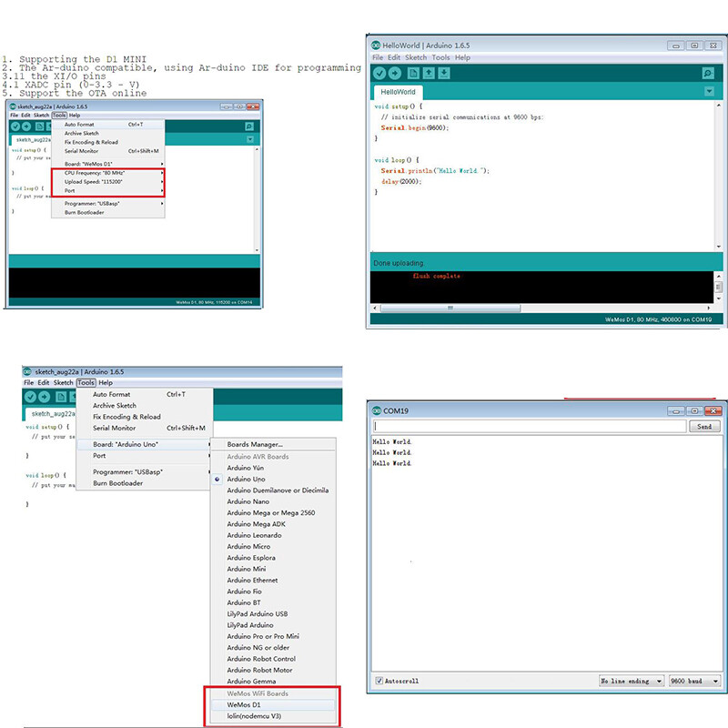
Task: Open tab menu arrow in top-left sketch window
Action: (250, 139)
